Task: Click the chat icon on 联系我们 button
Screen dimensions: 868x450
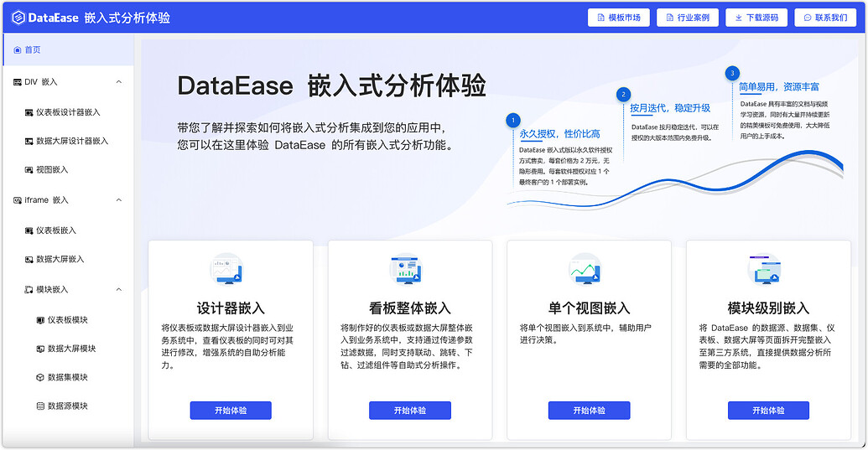Action: coord(808,18)
